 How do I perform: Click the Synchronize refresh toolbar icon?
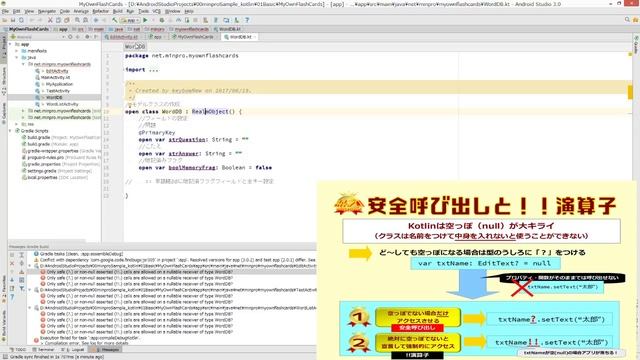22,20
